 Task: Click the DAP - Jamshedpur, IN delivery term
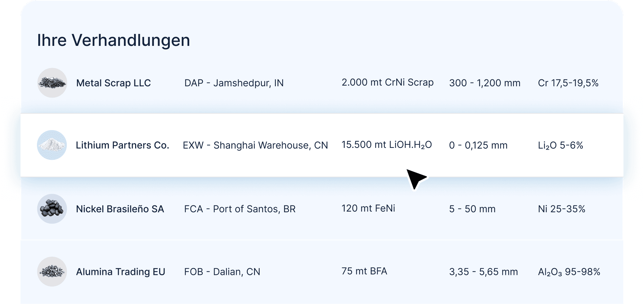tap(234, 83)
